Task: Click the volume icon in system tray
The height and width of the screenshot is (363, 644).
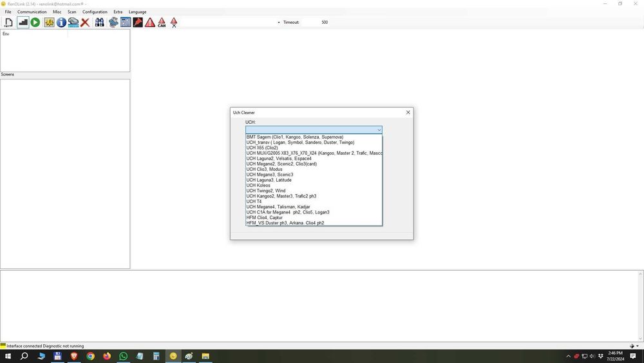Action: (592, 357)
